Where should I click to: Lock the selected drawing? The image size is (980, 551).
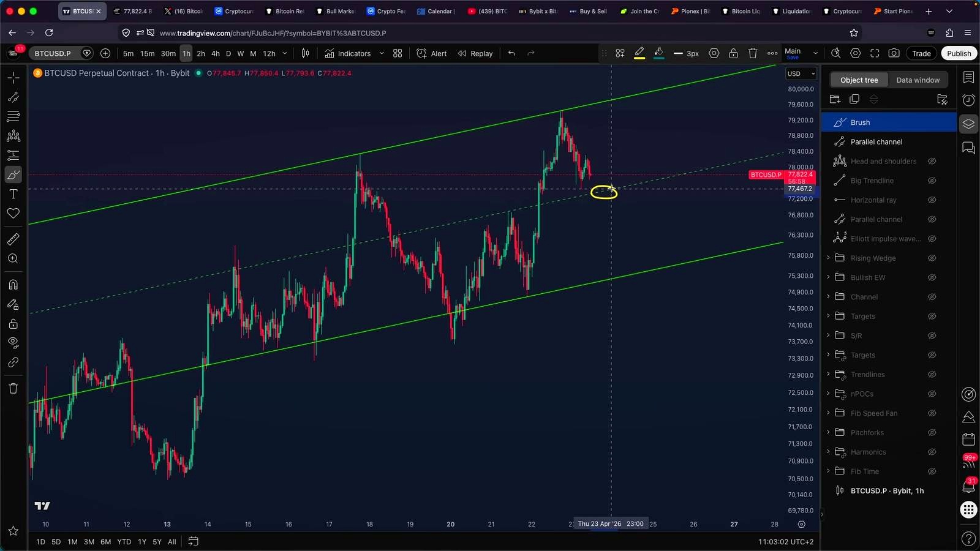tap(733, 53)
